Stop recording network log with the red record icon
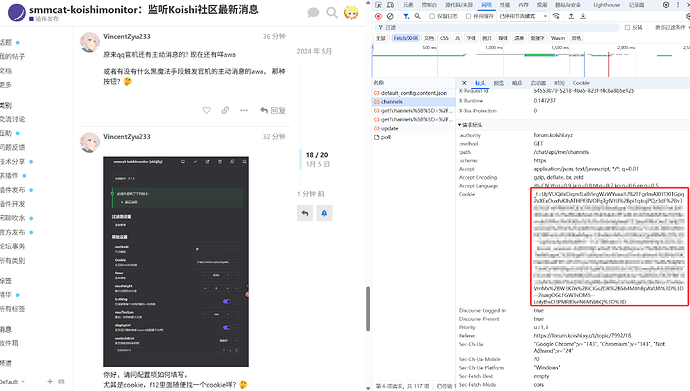690x391 pixels. [x=378, y=16]
